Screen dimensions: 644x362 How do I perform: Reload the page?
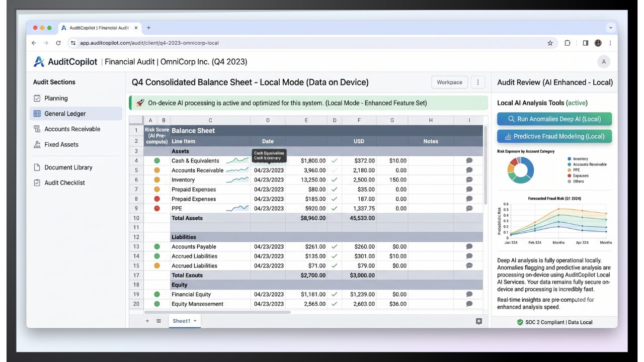tap(58, 43)
